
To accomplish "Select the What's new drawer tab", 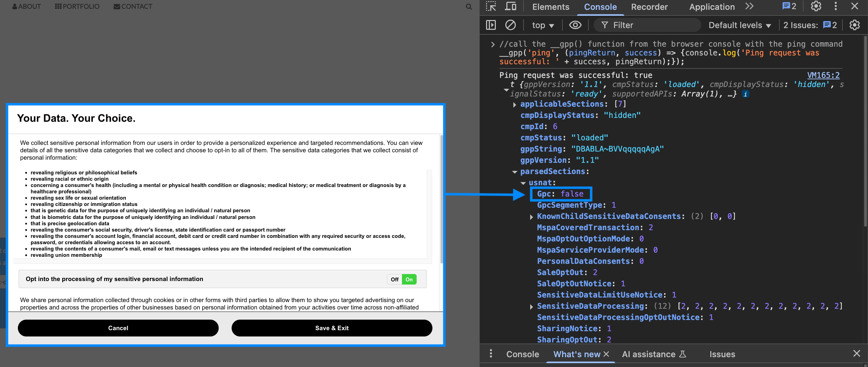I will point(577,354).
